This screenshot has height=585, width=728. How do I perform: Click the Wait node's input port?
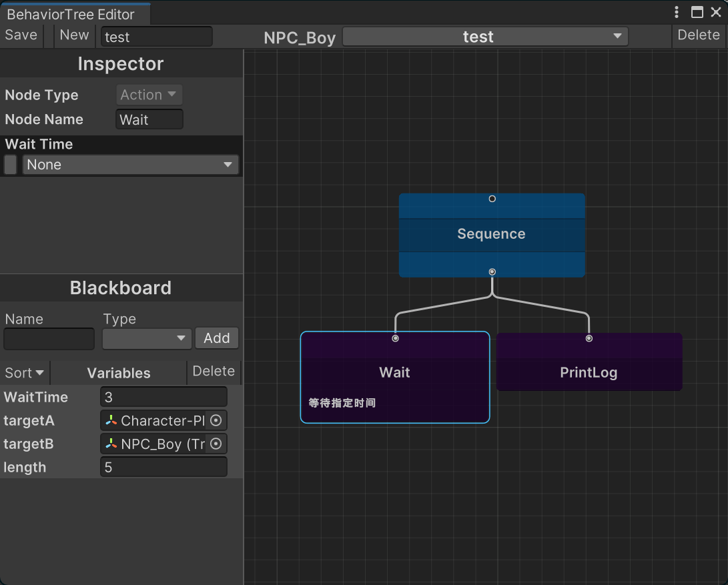tap(395, 339)
